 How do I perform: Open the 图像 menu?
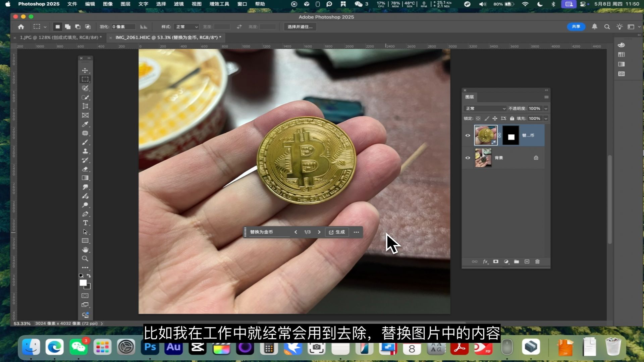(x=108, y=4)
